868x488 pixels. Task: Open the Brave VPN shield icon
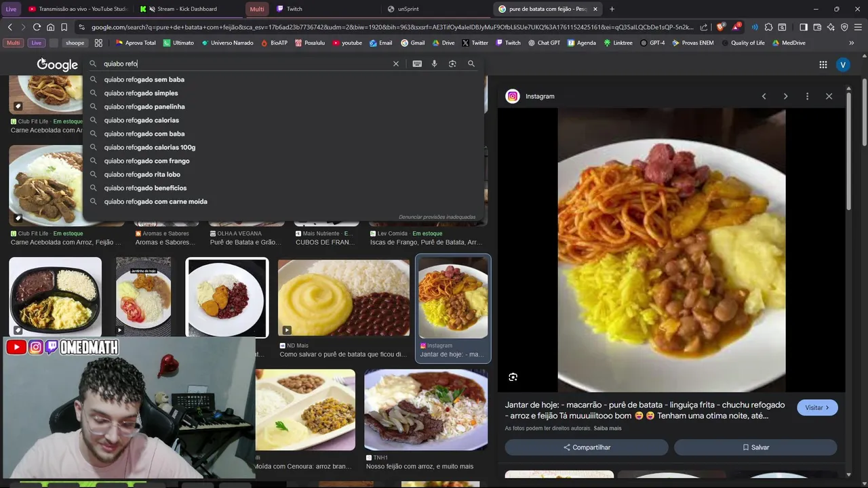pyautogui.click(x=844, y=27)
